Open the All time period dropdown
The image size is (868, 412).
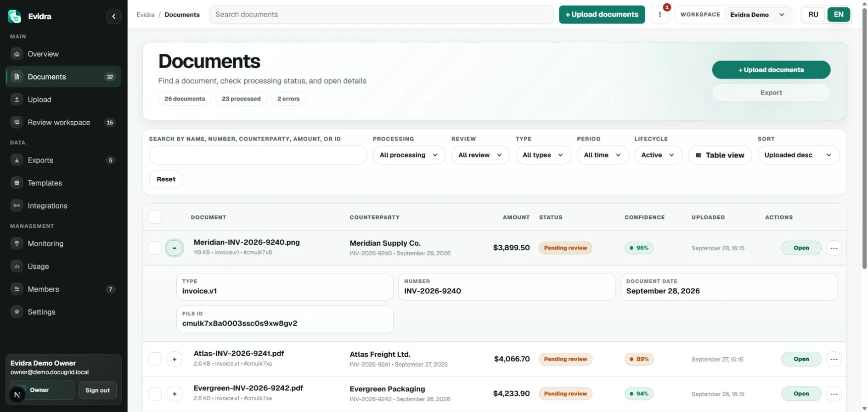pos(603,155)
